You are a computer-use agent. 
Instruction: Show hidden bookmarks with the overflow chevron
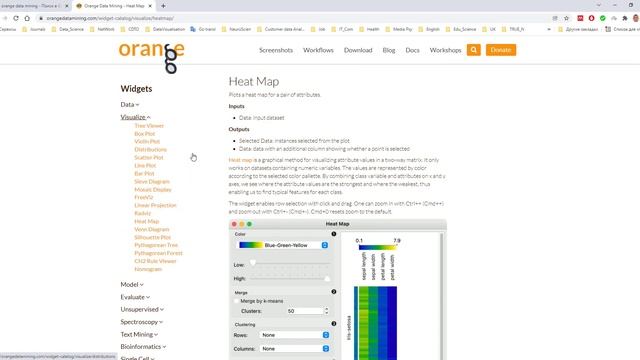[x=549, y=29]
